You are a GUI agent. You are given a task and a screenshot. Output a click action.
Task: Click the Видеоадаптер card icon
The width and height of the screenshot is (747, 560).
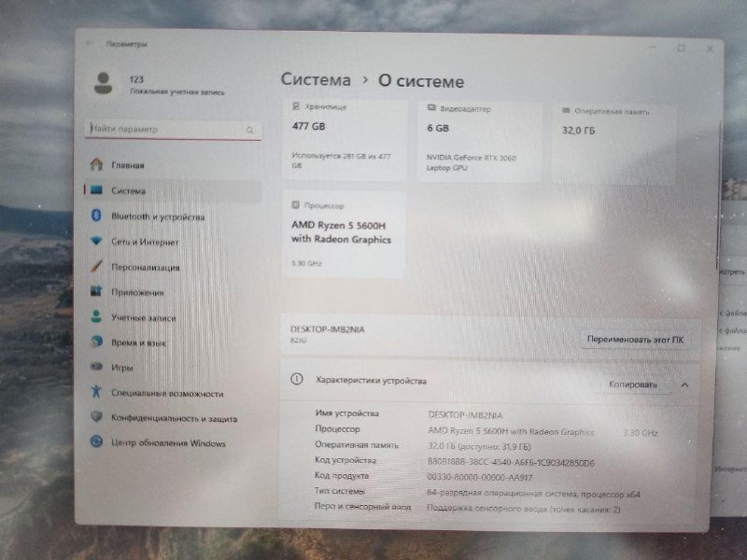click(x=431, y=108)
